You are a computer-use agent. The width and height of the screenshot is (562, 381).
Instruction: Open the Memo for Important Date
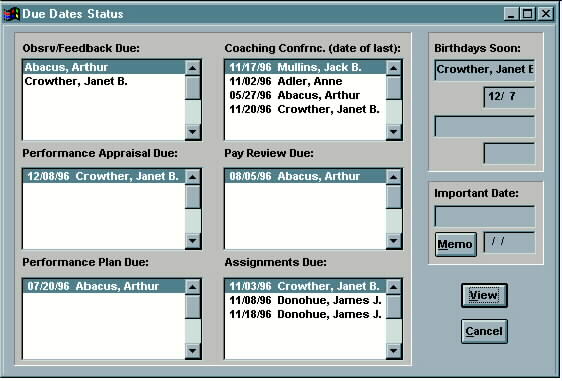click(x=456, y=244)
